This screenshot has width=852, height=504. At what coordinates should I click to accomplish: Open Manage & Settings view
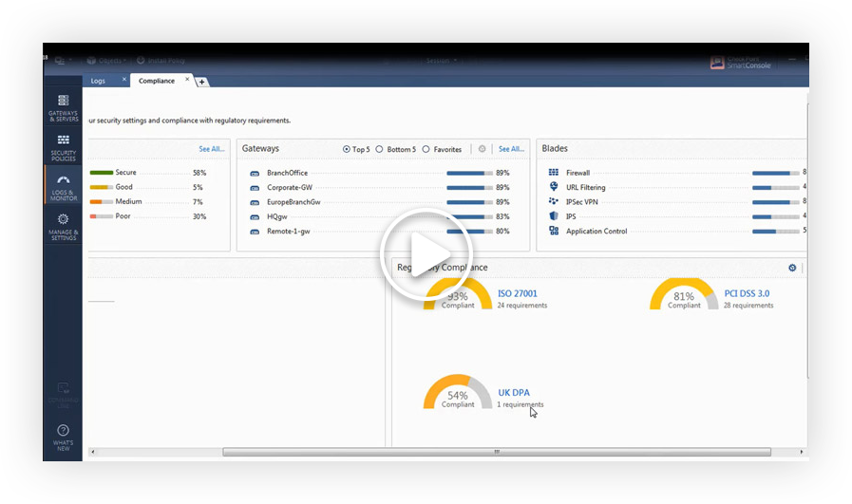(x=63, y=227)
